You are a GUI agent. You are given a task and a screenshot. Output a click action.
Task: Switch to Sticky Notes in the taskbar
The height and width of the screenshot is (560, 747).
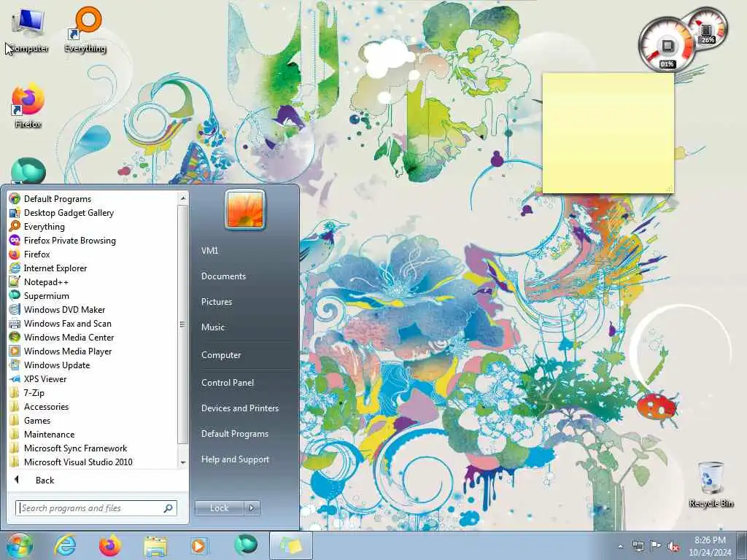[291, 545]
